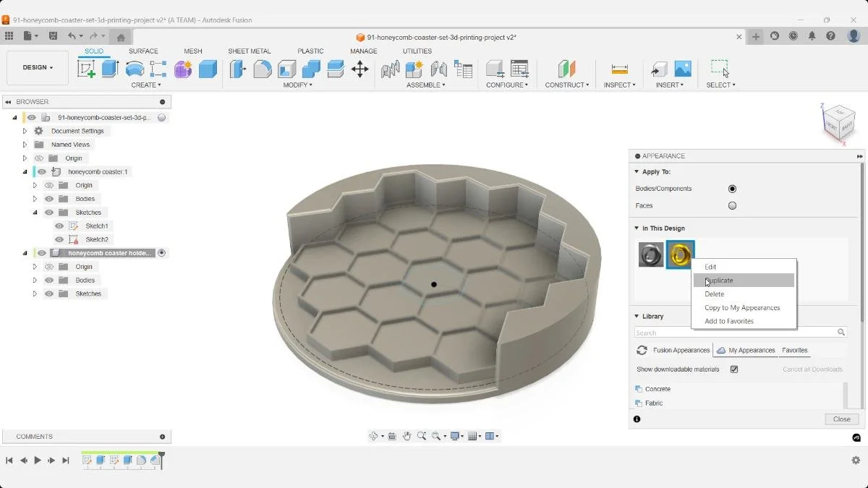Open the Press Pull modify tool
Image resolution: width=868 pixels, height=488 pixels.
(237, 68)
